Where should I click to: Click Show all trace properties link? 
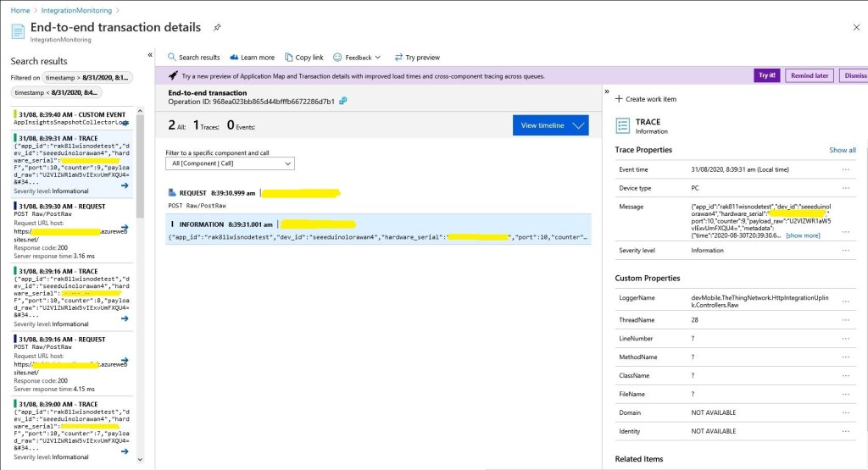[842, 150]
